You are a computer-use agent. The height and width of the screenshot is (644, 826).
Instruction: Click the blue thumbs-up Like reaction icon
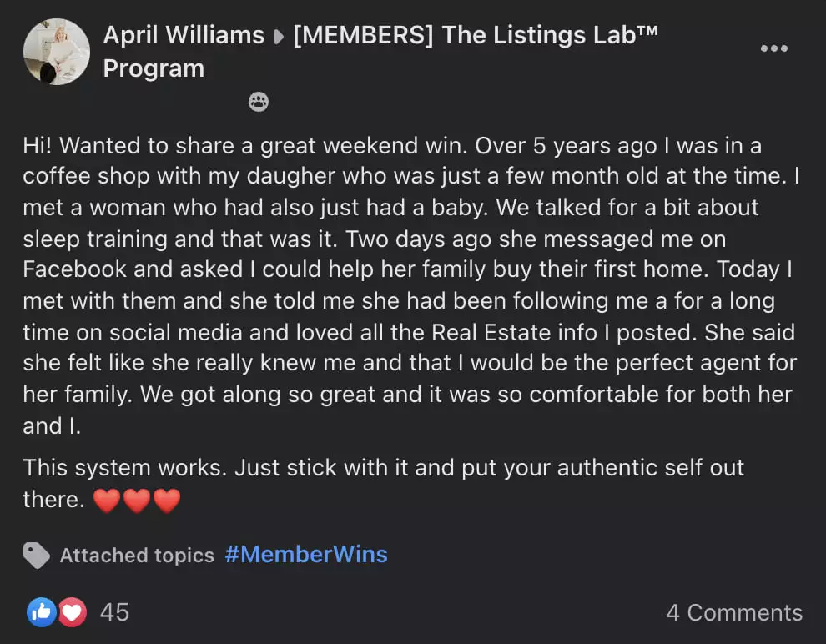(42, 611)
